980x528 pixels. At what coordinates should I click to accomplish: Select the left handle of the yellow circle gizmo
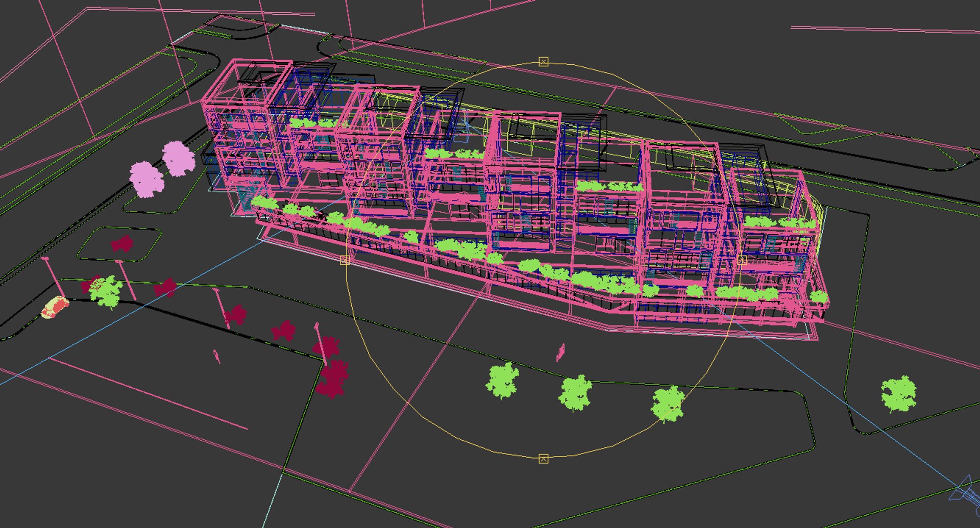point(345,260)
